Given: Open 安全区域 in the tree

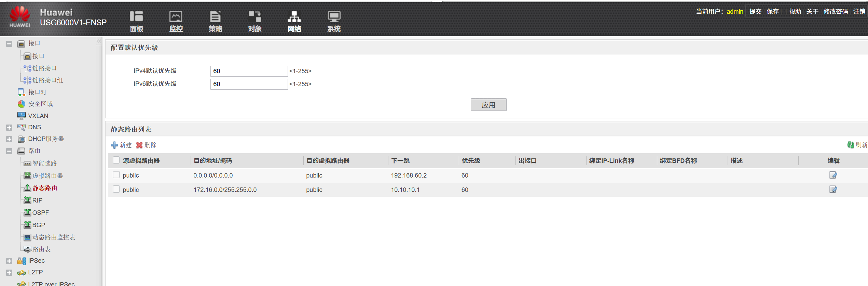Looking at the screenshot, I should pyautogui.click(x=40, y=104).
